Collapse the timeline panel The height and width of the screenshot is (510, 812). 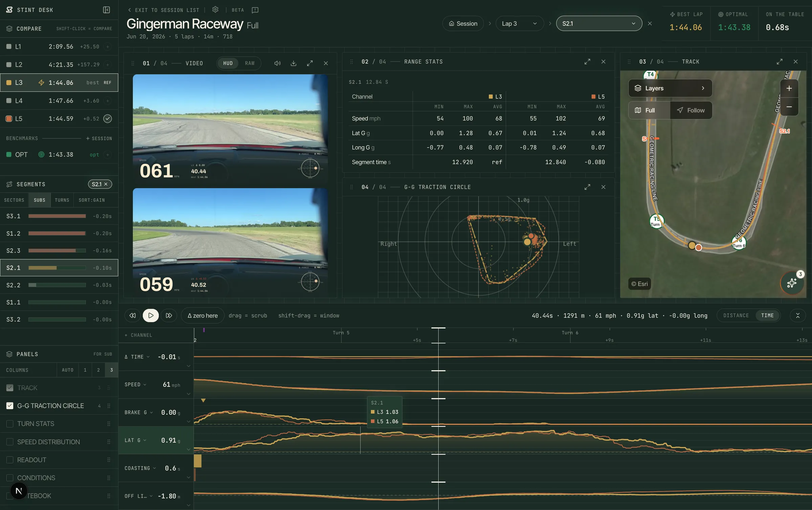pos(797,315)
